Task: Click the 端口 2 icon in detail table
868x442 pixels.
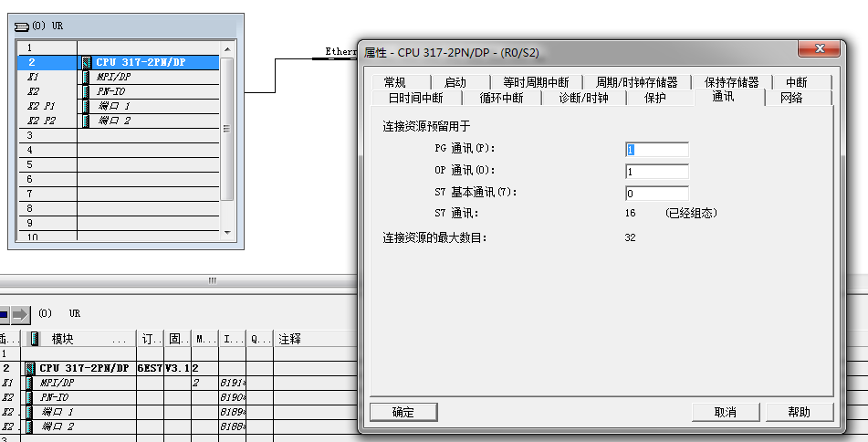Action: 29,426
